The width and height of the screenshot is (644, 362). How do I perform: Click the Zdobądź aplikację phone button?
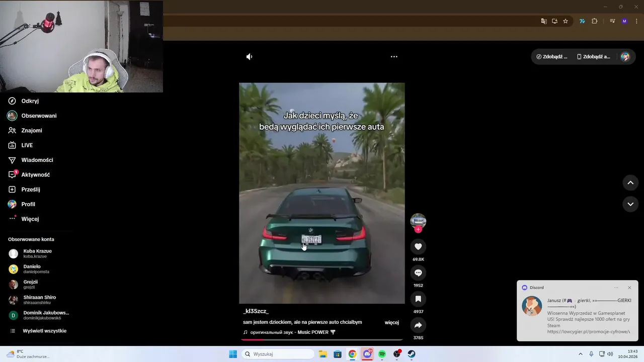594,57
